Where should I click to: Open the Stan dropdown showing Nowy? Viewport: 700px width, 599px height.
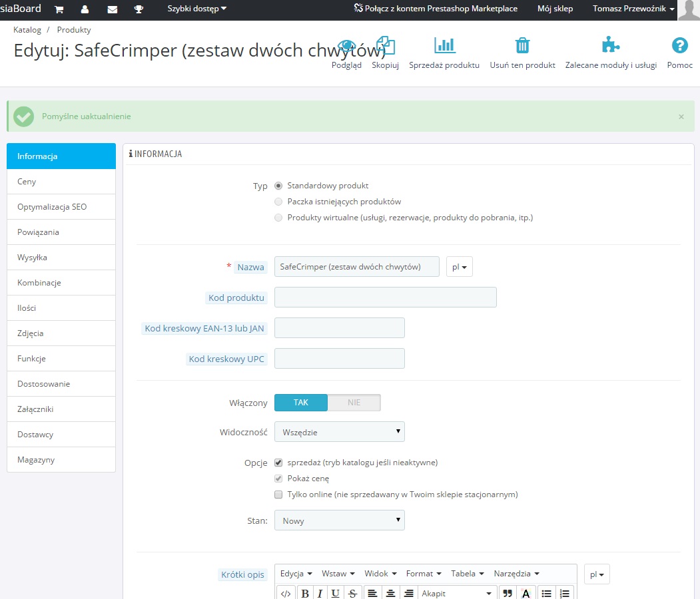click(x=340, y=520)
